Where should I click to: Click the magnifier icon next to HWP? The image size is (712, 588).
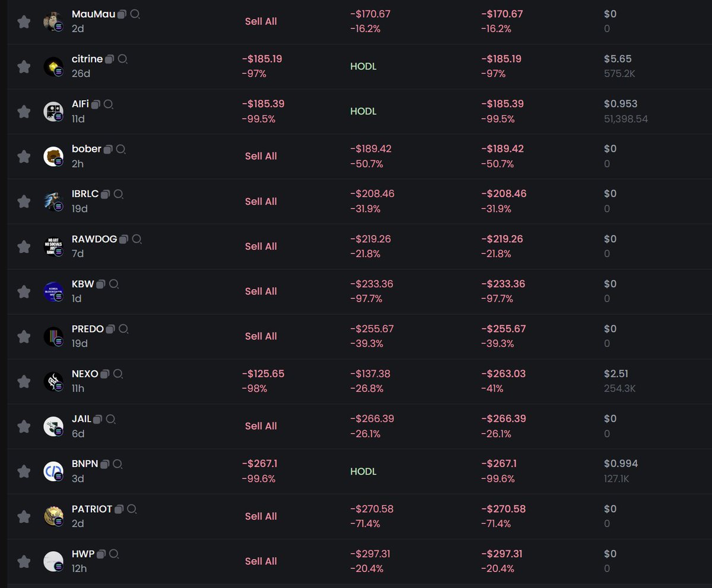click(114, 554)
